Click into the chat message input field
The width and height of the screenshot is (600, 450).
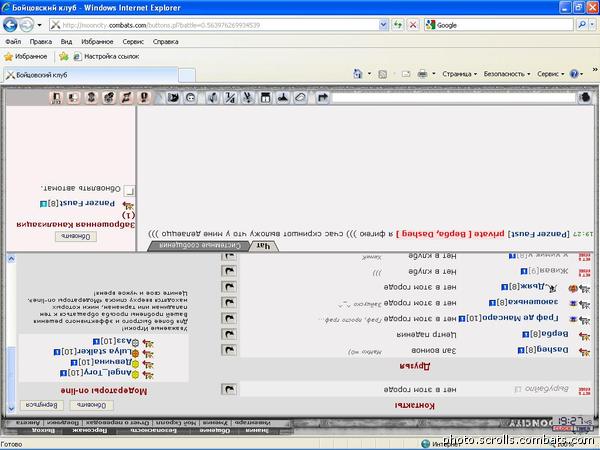pos(453,98)
